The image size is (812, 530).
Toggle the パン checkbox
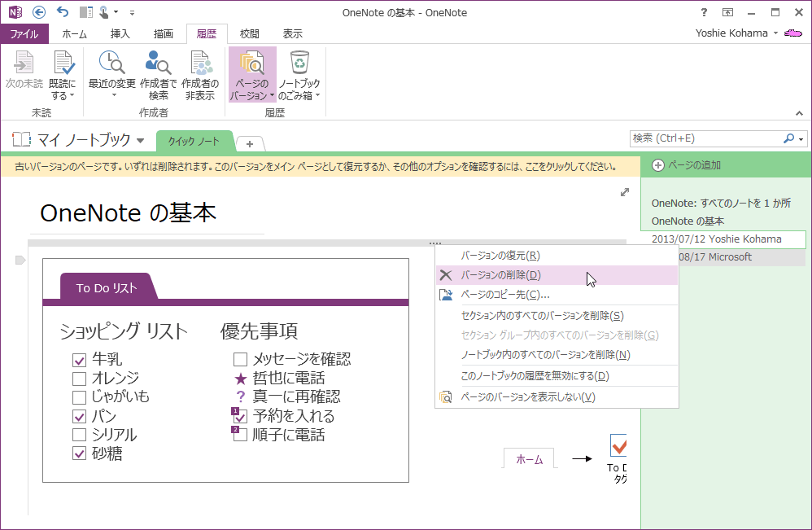[79, 416]
